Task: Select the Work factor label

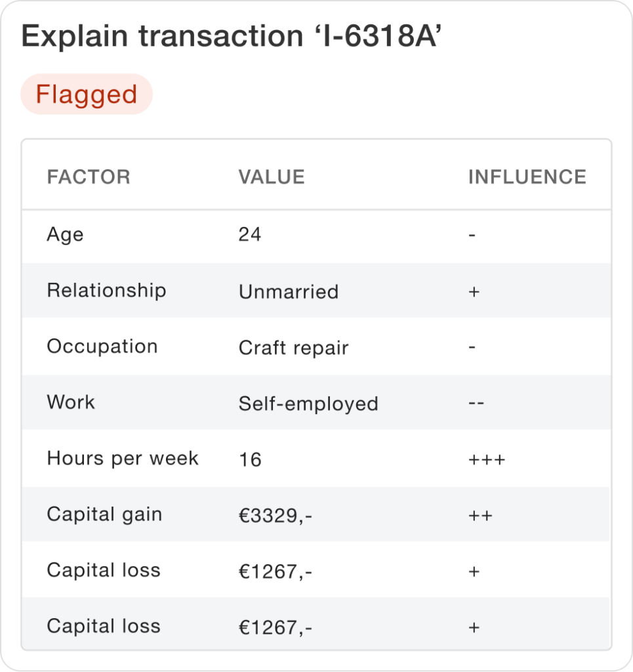Action: point(71,402)
